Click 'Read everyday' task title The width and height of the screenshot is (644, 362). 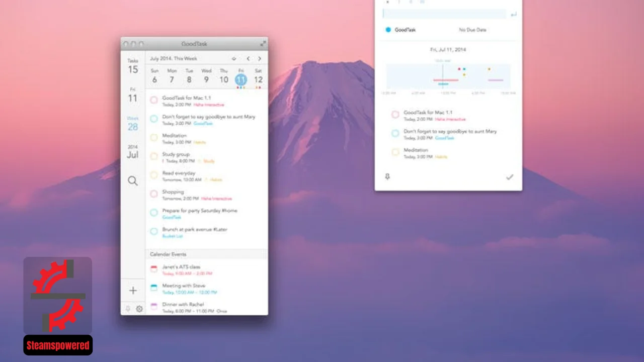(x=179, y=173)
